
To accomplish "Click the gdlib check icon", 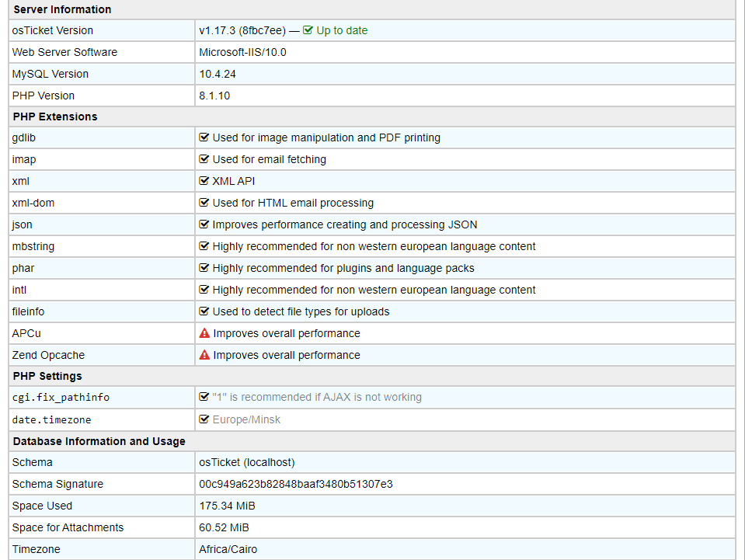I will [x=204, y=137].
